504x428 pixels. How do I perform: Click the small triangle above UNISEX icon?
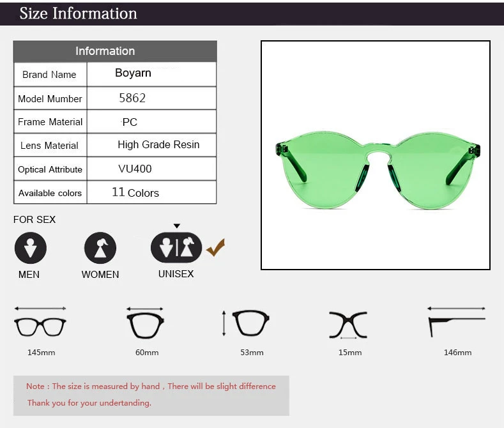(x=177, y=226)
